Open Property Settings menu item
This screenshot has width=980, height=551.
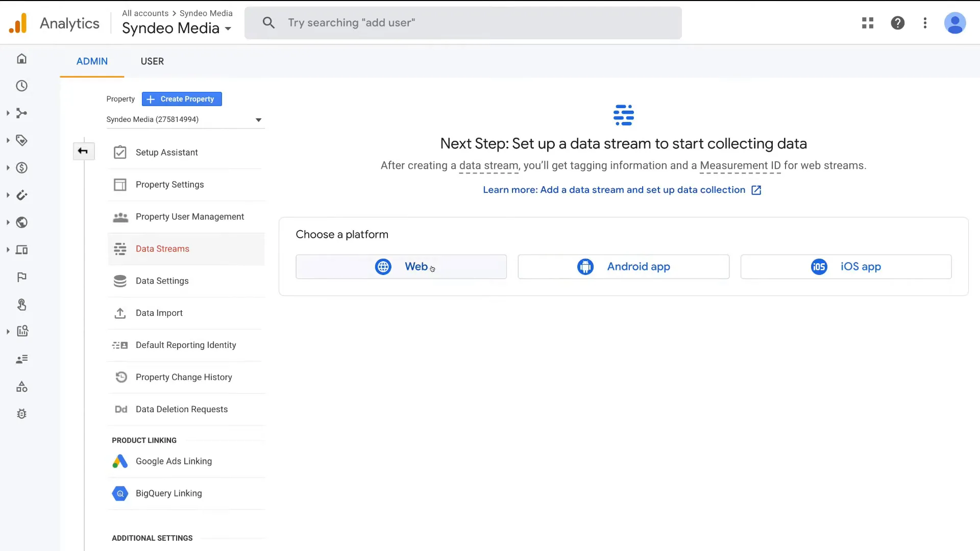coord(186,185)
